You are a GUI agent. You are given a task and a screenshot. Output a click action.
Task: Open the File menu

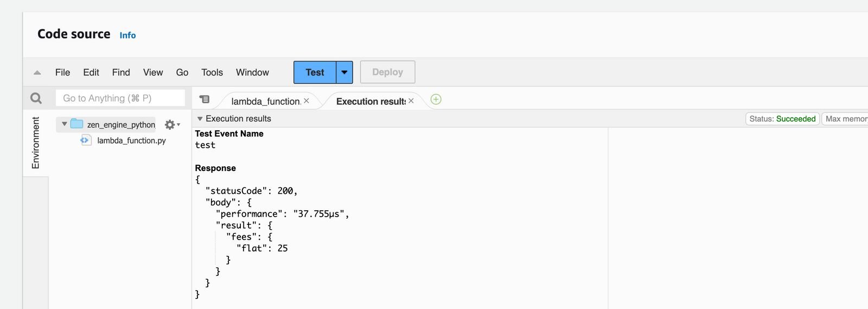62,72
